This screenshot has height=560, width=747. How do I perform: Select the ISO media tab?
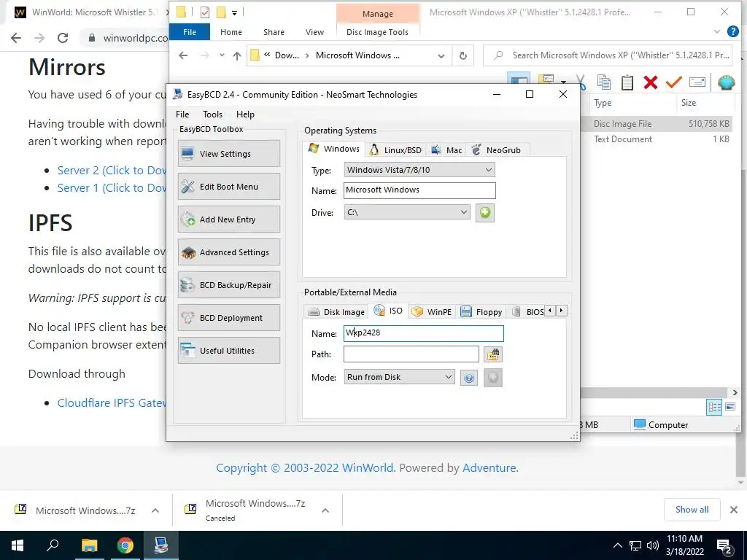click(388, 311)
